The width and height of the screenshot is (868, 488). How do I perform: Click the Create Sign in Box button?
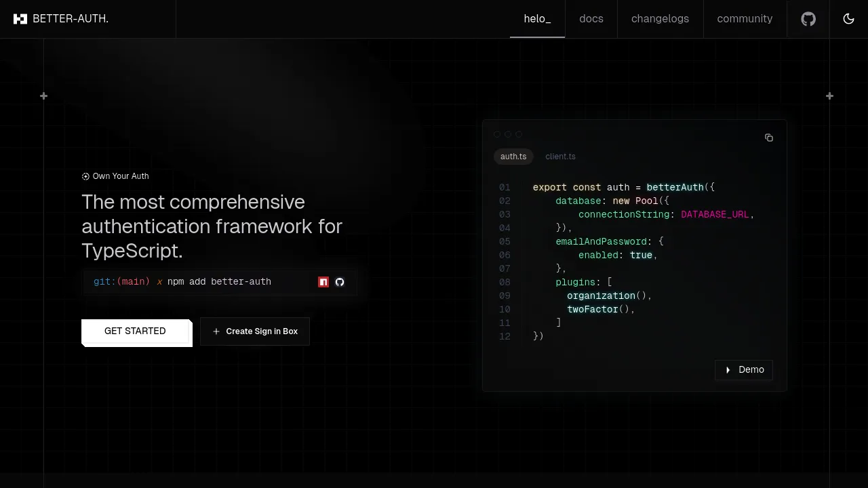pyautogui.click(x=255, y=331)
